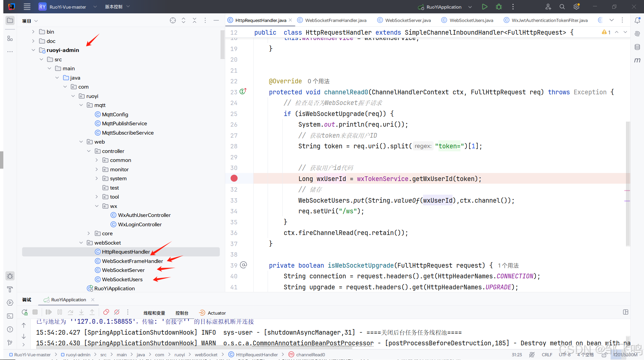
Task: Open the Notifications bell icon
Action: 637,20
